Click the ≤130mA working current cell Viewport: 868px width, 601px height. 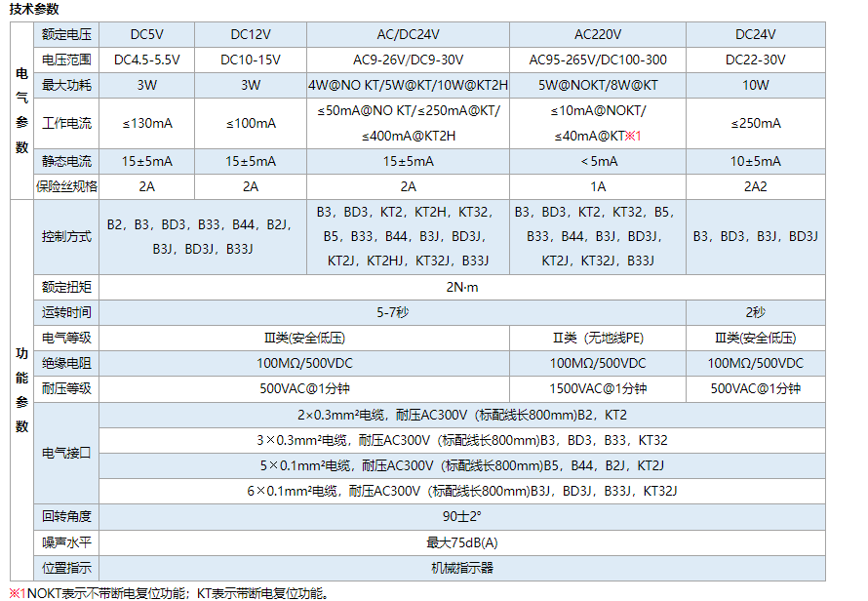[146, 123]
